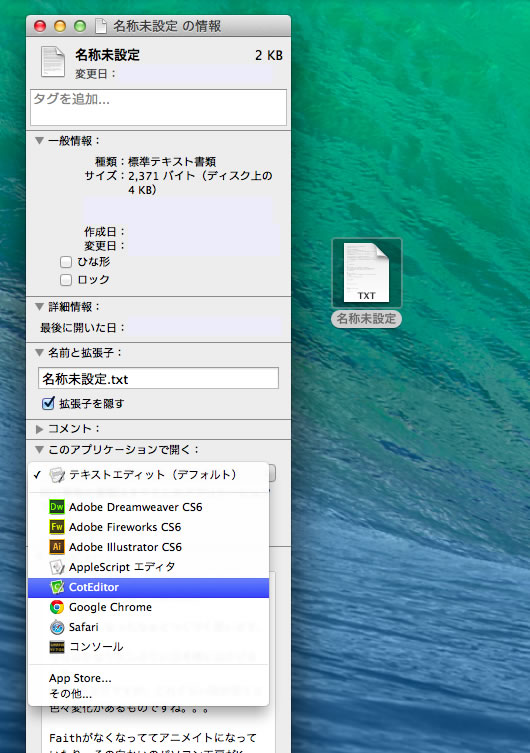This screenshot has width=530, height=753.
Task: Choose コンソール from the app list
Action: pyautogui.click(x=148, y=647)
